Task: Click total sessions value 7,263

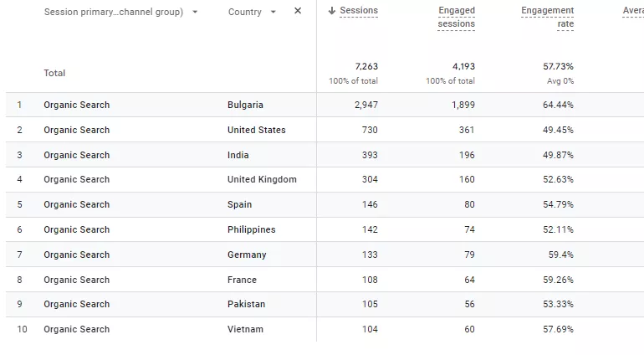Action: pyautogui.click(x=366, y=66)
